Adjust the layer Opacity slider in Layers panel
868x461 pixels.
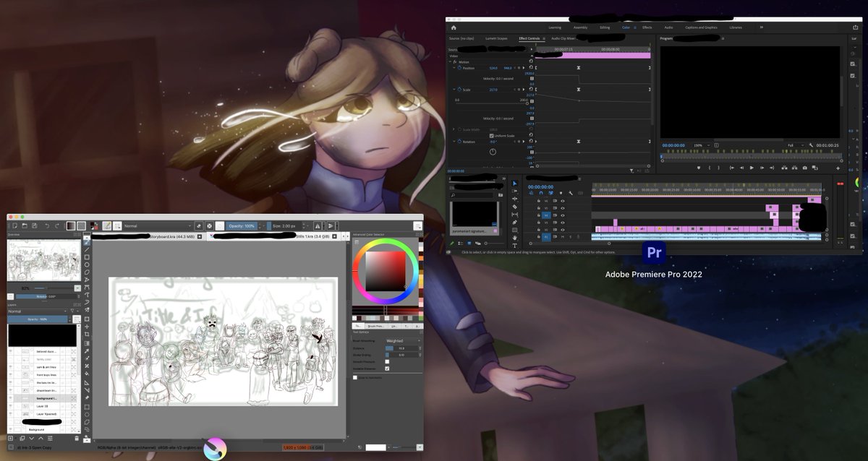[x=38, y=319]
